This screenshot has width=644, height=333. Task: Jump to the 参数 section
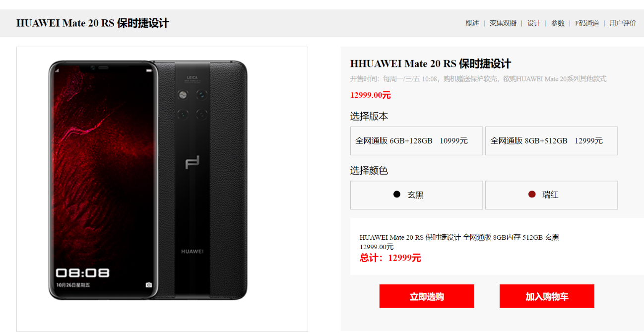[558, 23]
